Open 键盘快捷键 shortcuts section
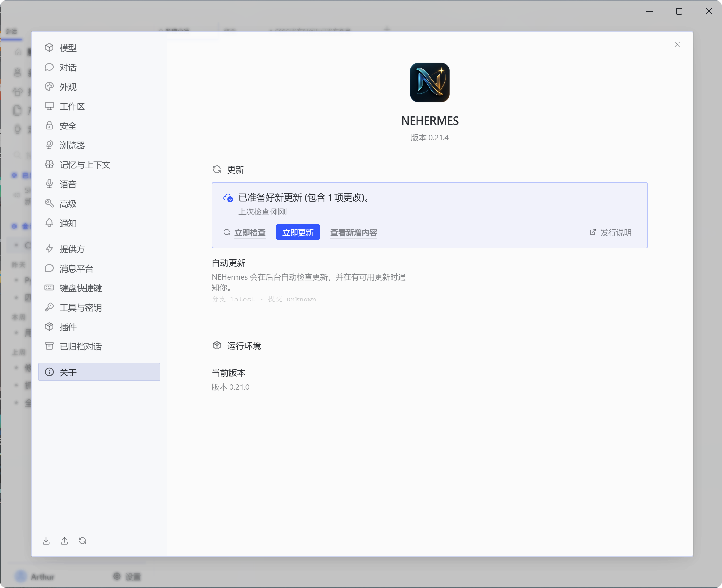722x588 pixels. coord(99,288)
